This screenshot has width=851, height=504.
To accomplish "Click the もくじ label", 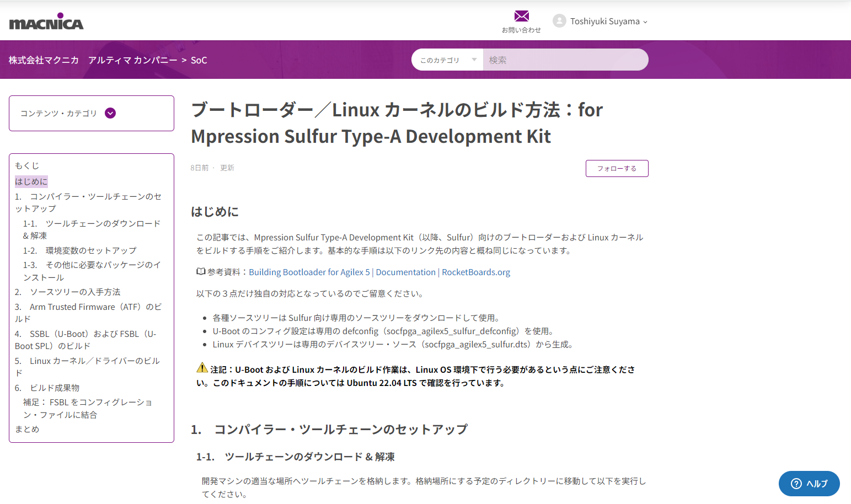I will (27, 165).
